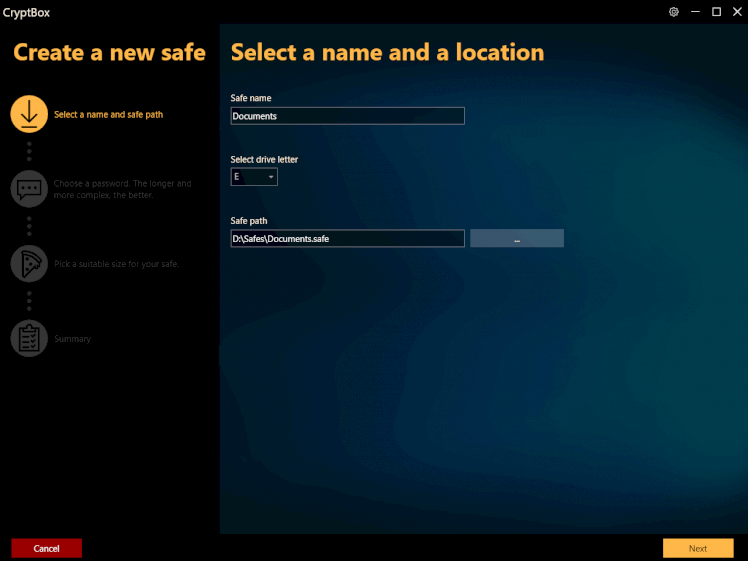This screenshot has height=561, width=748.
Task: Maximize the CryptBox window
Action: [x=716, y=12]
